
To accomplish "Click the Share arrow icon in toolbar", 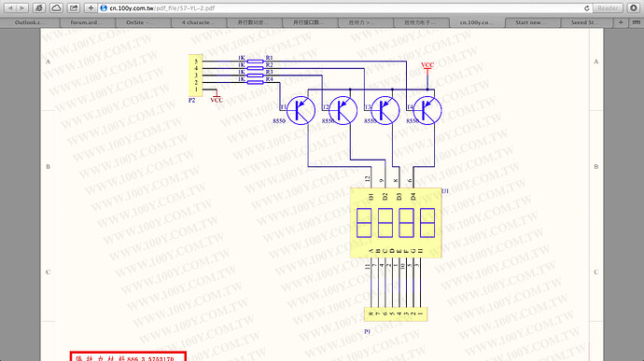I will click(74, 7).
